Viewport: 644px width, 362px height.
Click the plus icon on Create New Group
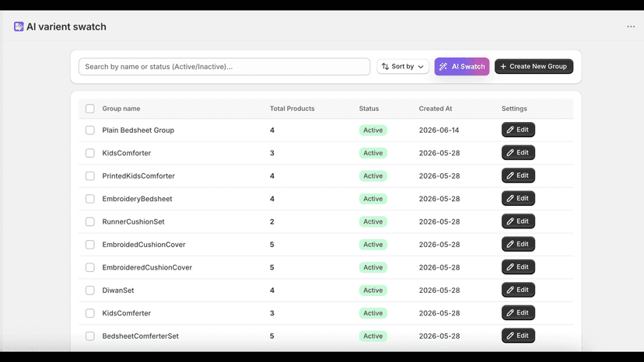pos(503,67)
